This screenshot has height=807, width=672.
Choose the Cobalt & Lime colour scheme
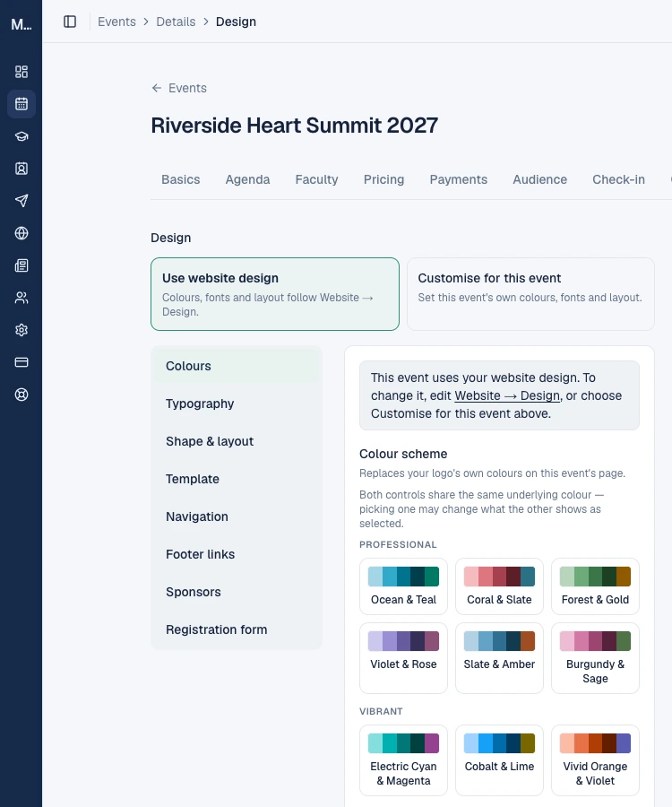(x=499, y=760)
